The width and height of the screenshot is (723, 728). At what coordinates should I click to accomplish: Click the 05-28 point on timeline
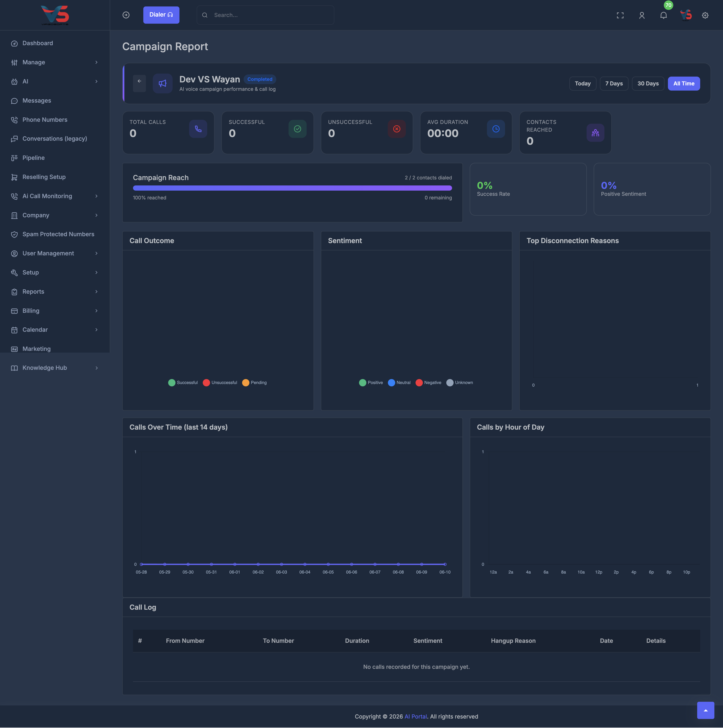click(x=141, y=564)
